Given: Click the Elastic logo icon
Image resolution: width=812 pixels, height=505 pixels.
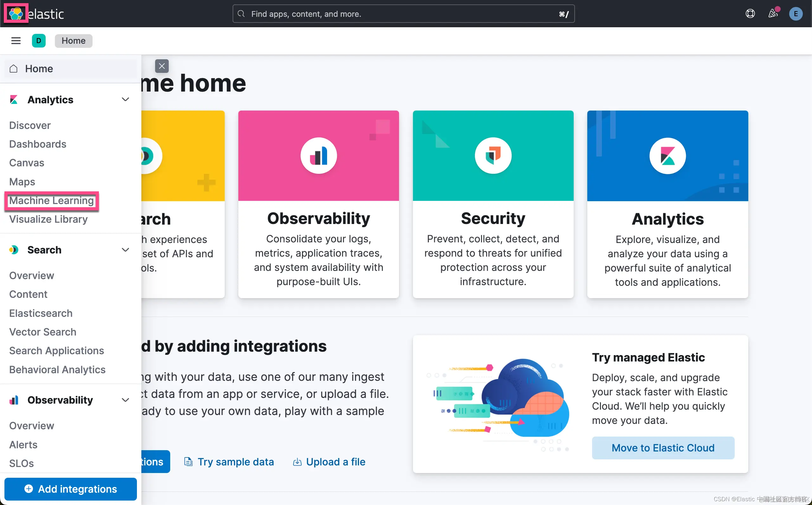Looking at the screenshot, I should point(16,14).
